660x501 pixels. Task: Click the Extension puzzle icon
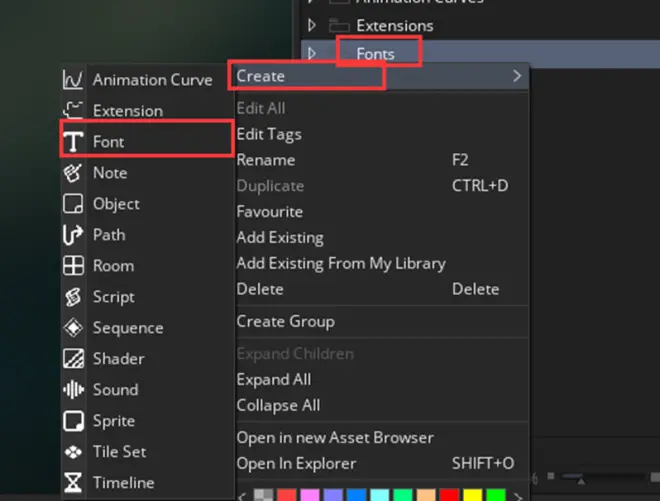tap(73, 110)
